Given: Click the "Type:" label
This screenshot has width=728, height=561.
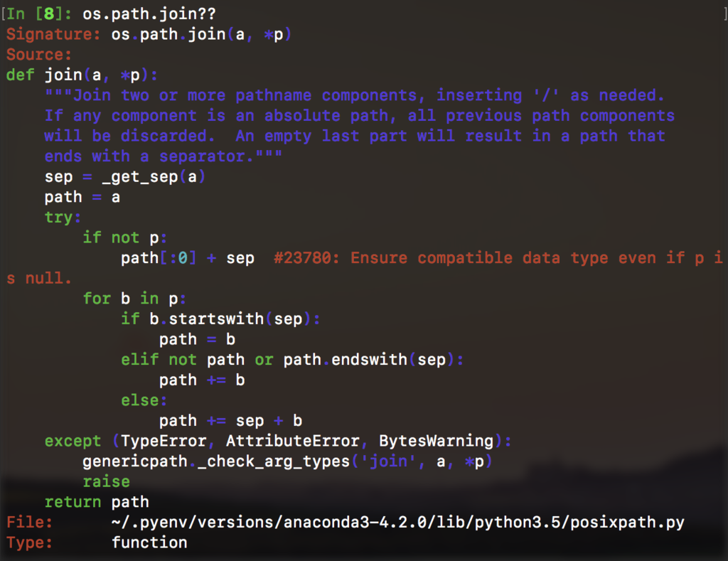Looking at the screenshot, I should 29,543.
